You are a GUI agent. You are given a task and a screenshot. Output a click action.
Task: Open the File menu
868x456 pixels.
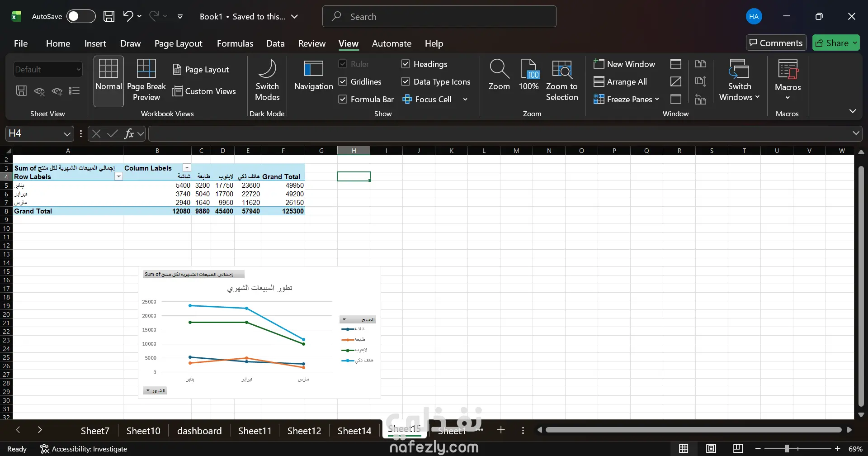(x=21, y=43)
